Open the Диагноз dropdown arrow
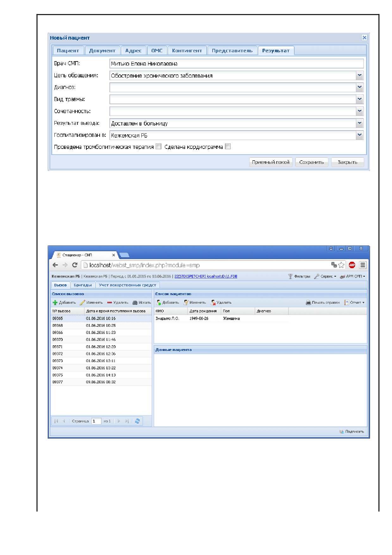The height and width of the screenshot is (555, 392). point(359,87)
